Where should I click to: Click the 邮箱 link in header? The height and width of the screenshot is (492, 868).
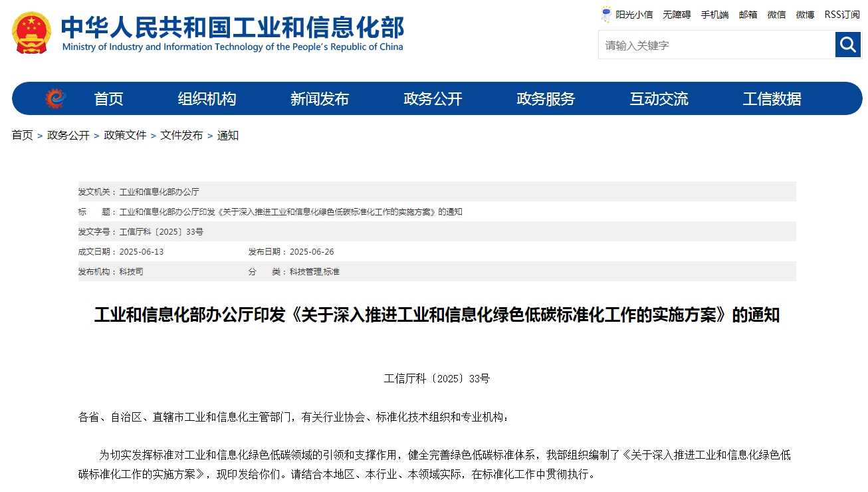click(x=748, y=14)
